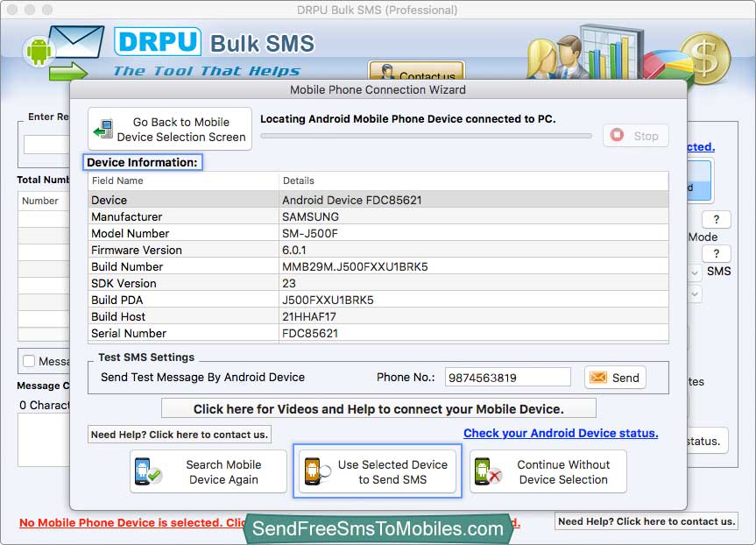
Task: Toggle the Message checkbox in main window
Action: [x=29, y=361]
